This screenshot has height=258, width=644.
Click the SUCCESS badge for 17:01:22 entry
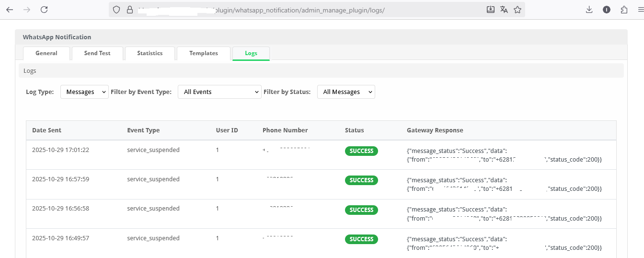pos(361,151)
